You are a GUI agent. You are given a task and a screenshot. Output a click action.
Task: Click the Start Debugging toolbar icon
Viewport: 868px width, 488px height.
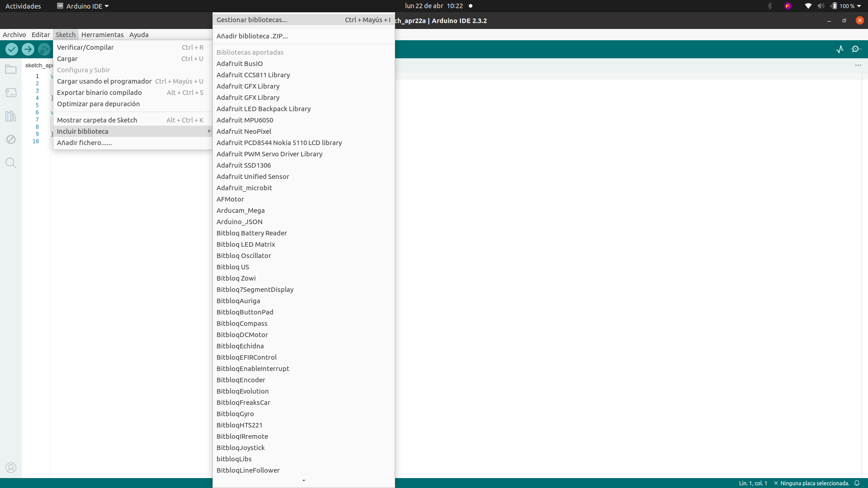(44, 49)
